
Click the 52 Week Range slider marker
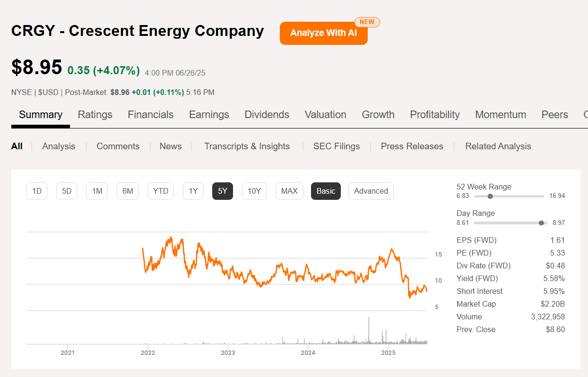tap(490, 196)
